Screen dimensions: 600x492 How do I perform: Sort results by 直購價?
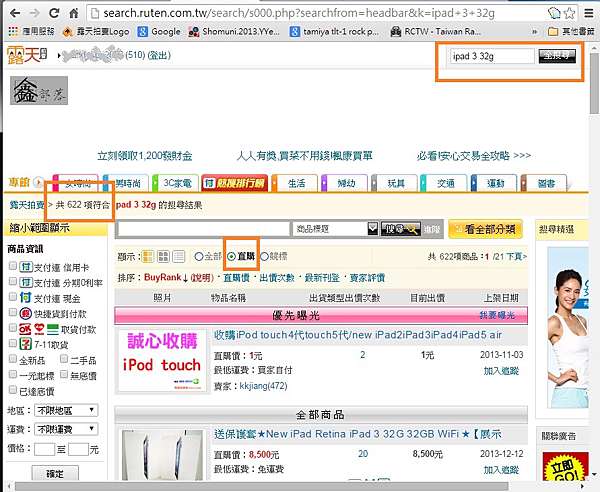(236, 278)
